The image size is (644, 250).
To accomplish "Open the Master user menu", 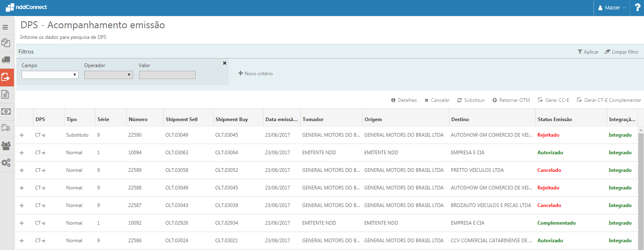I will pos(611,8).
